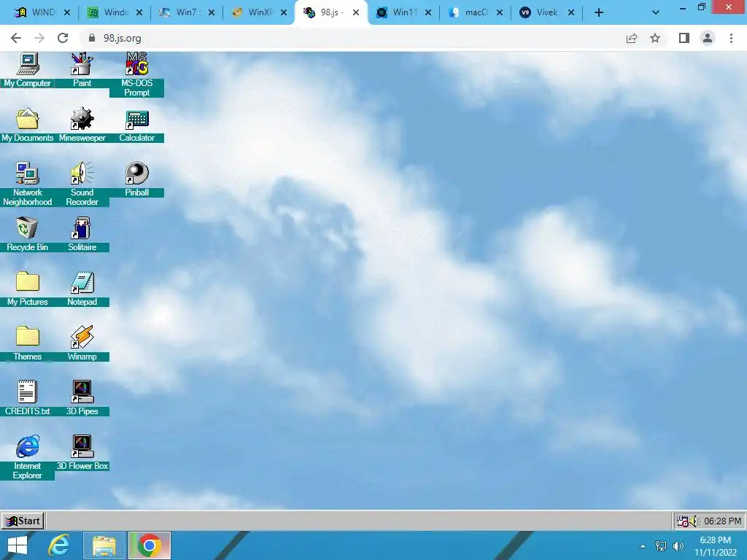The height and width of the screenshot is (560, 747).
Task: Open Internet Explorer desktop icon
Action: point(27,457)
